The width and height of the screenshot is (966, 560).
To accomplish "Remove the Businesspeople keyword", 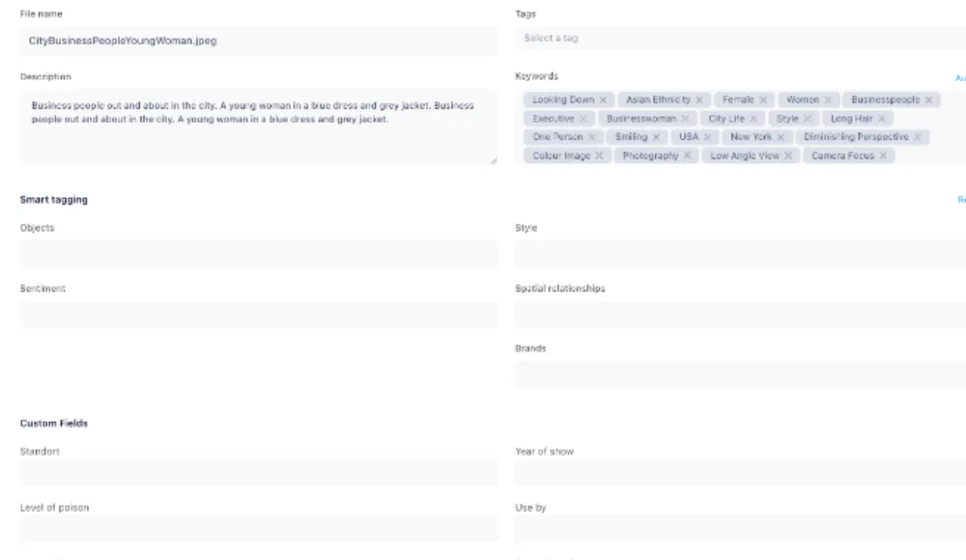I will pos(928,99).
